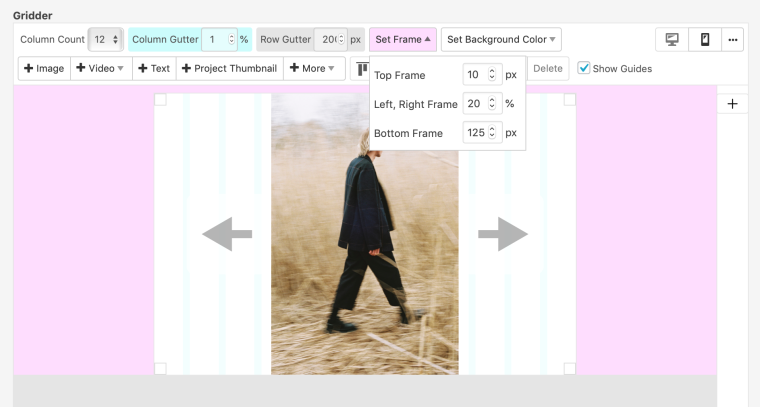The height and width of the screenshot is (407, 760).
Task: Expand Set Background Color dropdown
Action: (501, 40)
